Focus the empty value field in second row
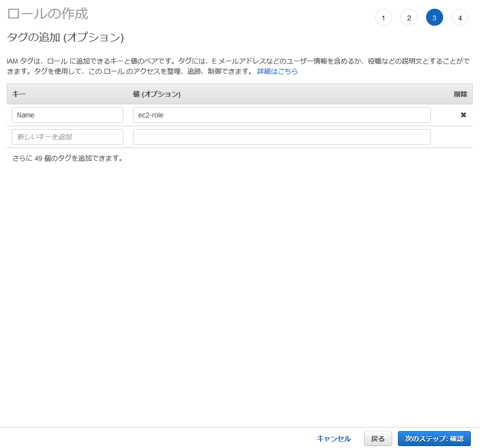This screenshot has height=448, width=480. (x=281, y=137)
